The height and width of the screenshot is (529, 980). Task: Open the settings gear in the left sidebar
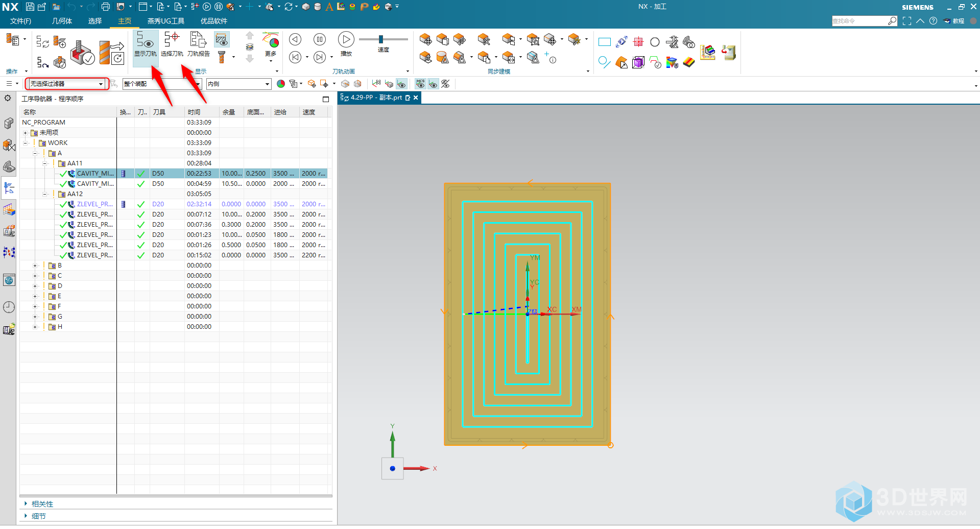coord(8,98)
